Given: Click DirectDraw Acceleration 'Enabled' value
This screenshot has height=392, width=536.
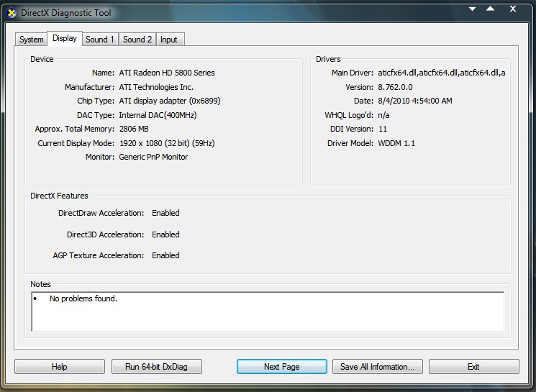Looking at the screenshot, I should pyautogui.click(x=165, y=213).
